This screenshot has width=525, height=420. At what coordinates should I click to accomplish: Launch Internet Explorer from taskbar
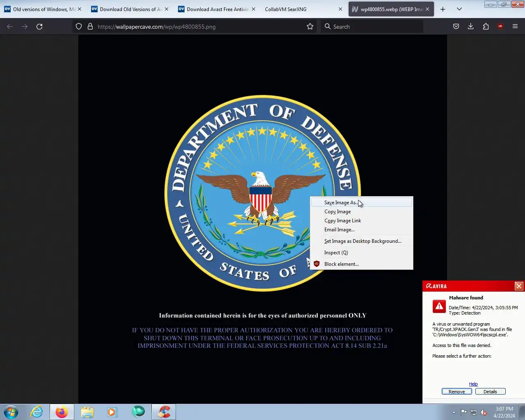tap(37, 412)
